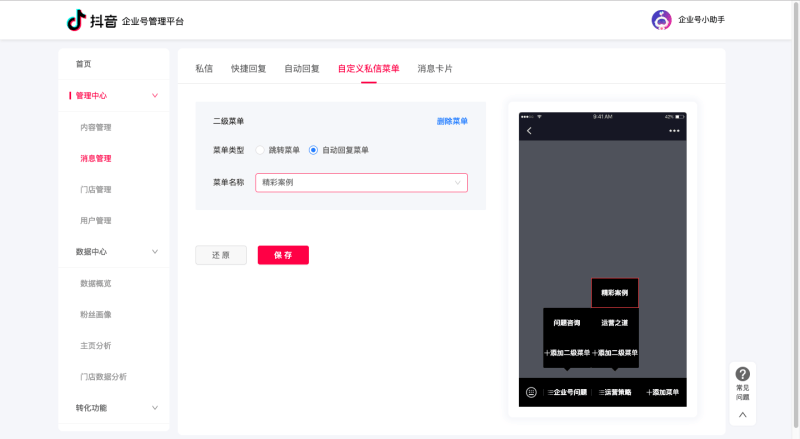800x439 pixels.
Task: Open the 菜单名称 dropdown with 精彩案例
Action: [x=361, y=183]
